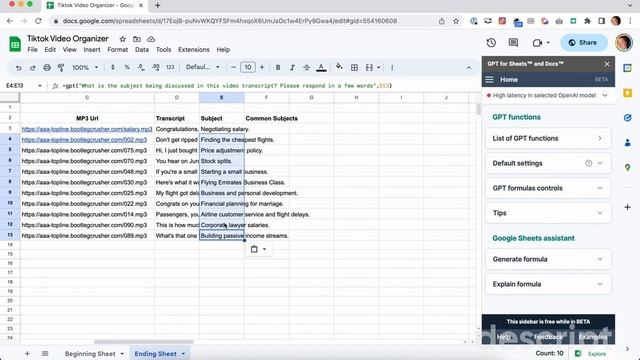The height and width of the screenshot is (360, 640).
Task: Move document using the folder icon
Action: (137, 39)
